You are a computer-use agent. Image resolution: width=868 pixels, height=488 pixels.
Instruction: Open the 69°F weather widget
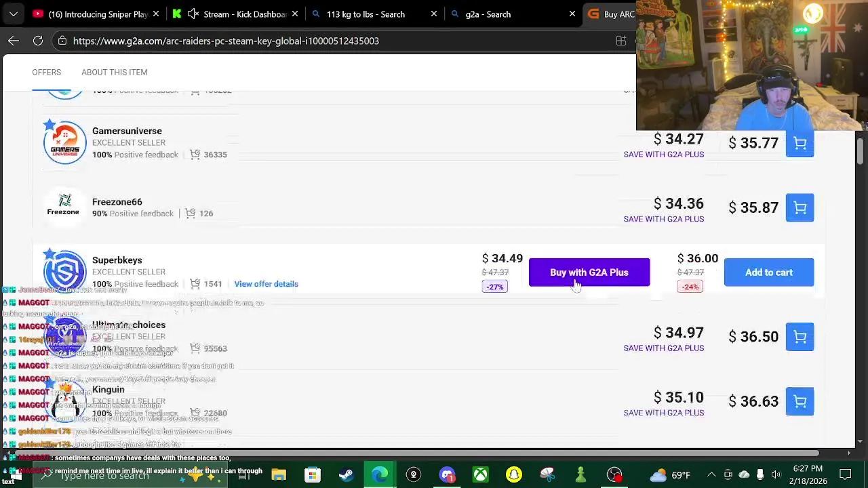pos(670,475)
